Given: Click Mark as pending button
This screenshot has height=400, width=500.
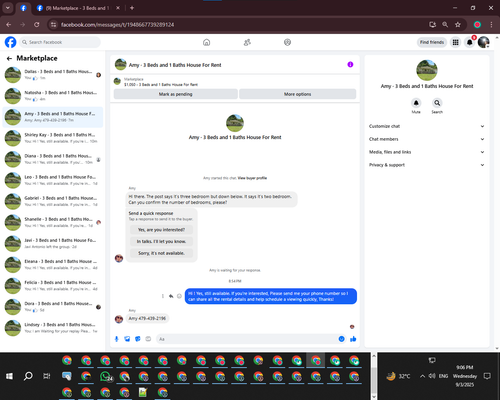Looking at the screenshot, I should [x=176, y=94].
